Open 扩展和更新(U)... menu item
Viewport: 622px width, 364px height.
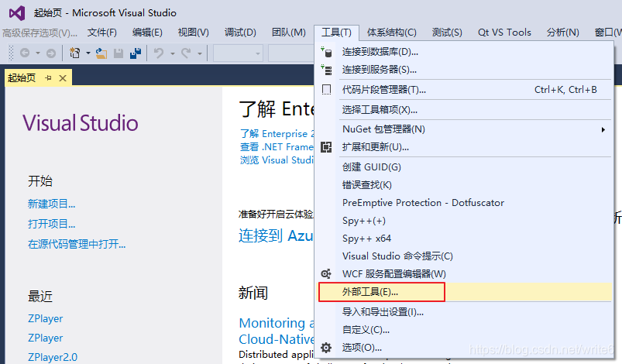(x=464, y=147)
